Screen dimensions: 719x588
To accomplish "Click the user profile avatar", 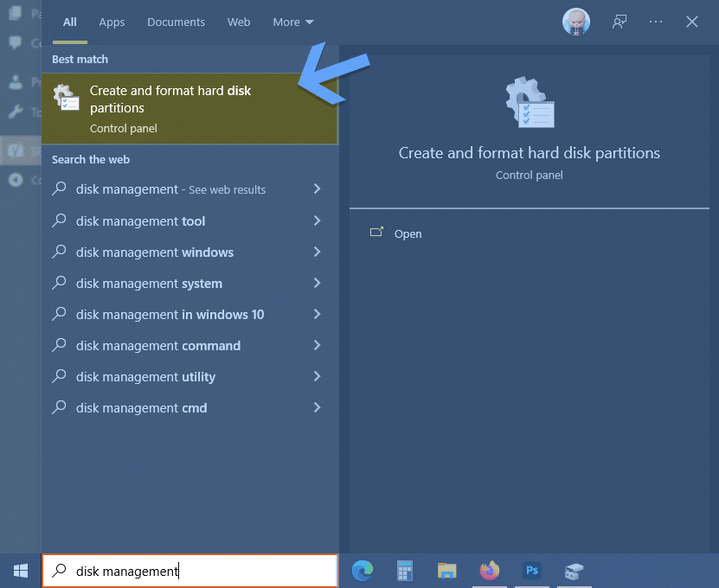I will click(576, 22).
